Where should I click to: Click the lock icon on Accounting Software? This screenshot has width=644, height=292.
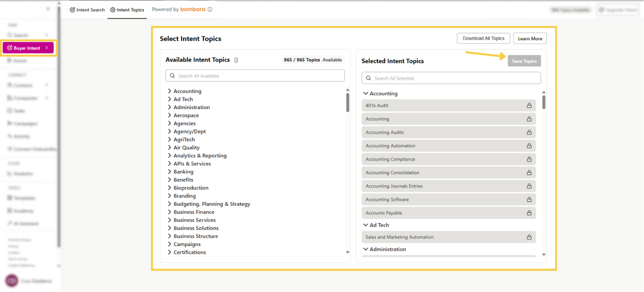(529, 199)
